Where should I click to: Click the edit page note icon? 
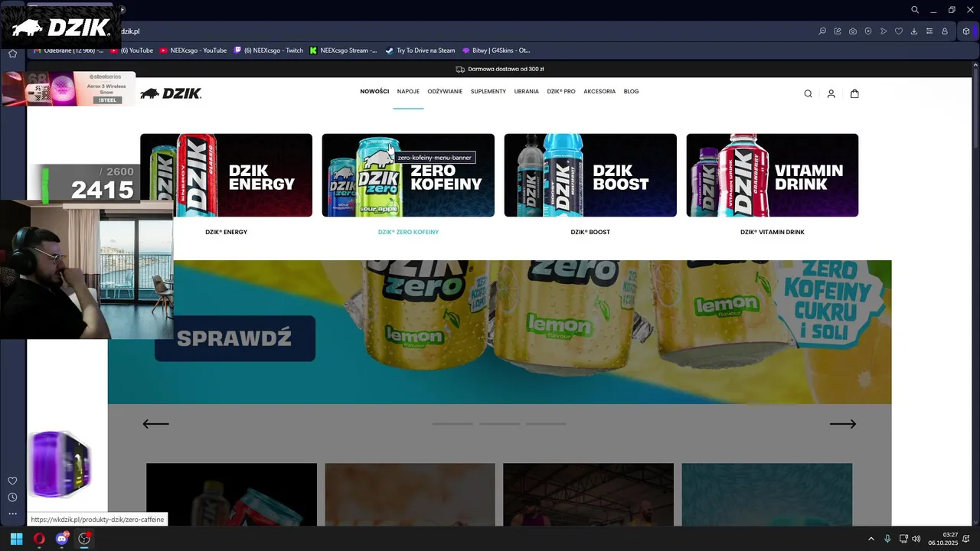(x=838, y=31)
